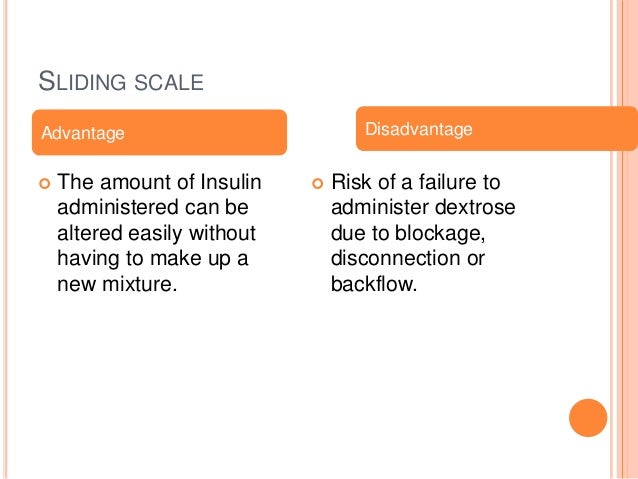Click the bullet marker before 'Risk of'

click(318, 184)
